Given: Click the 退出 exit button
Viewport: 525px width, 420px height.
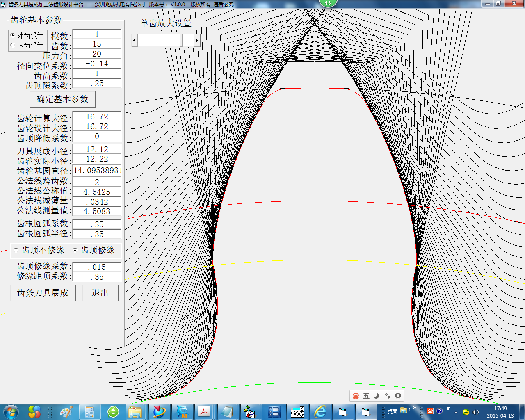Looking at the screenshot, I should [100, 293].
